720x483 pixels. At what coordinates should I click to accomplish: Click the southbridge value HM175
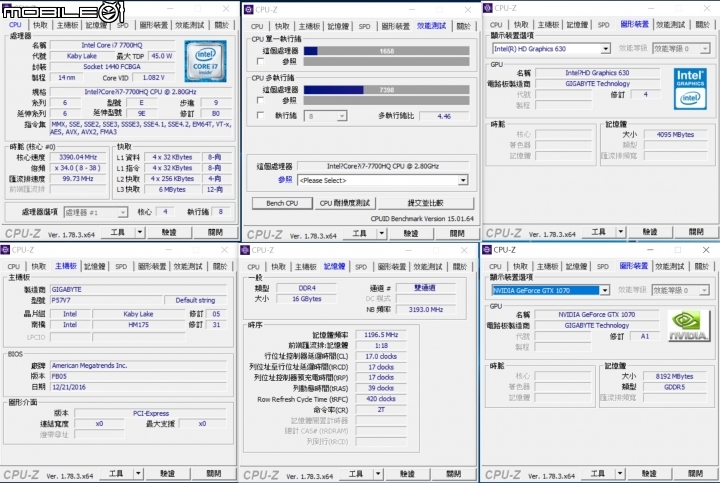click(x=138, y=325)
